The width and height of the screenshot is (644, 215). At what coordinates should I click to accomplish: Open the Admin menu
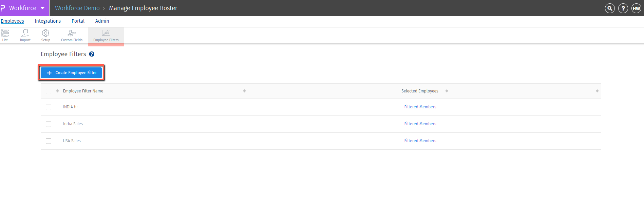pos(102,21)
